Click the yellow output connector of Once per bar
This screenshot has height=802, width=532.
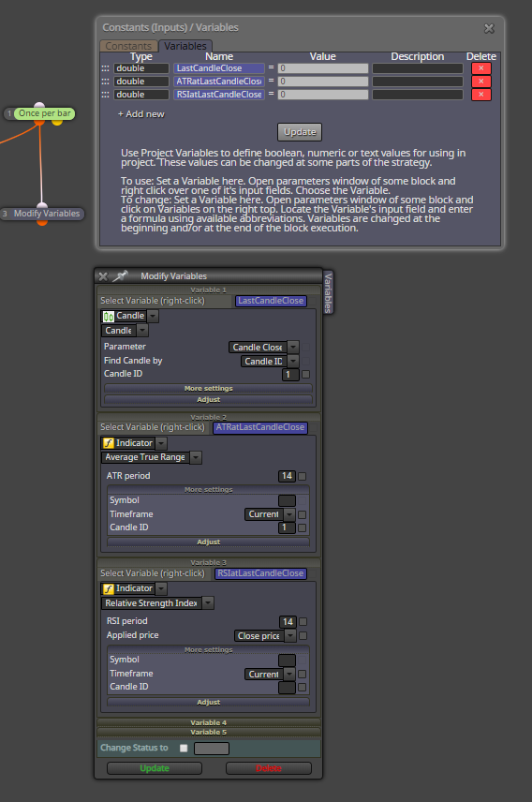(57, 122)
